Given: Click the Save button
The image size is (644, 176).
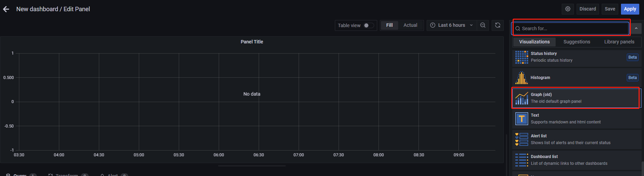Looking at the screenshot, I should tap(610, 9).
